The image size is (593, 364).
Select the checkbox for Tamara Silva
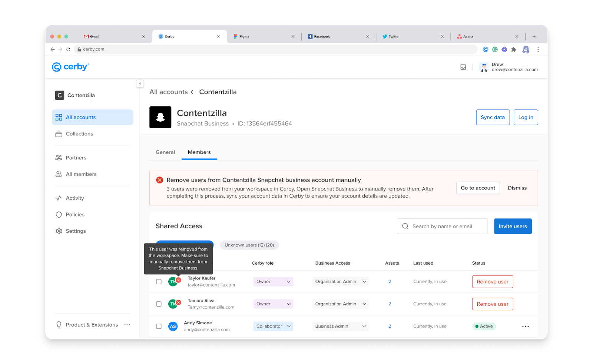pyautogui.click(x=159, y=304)
